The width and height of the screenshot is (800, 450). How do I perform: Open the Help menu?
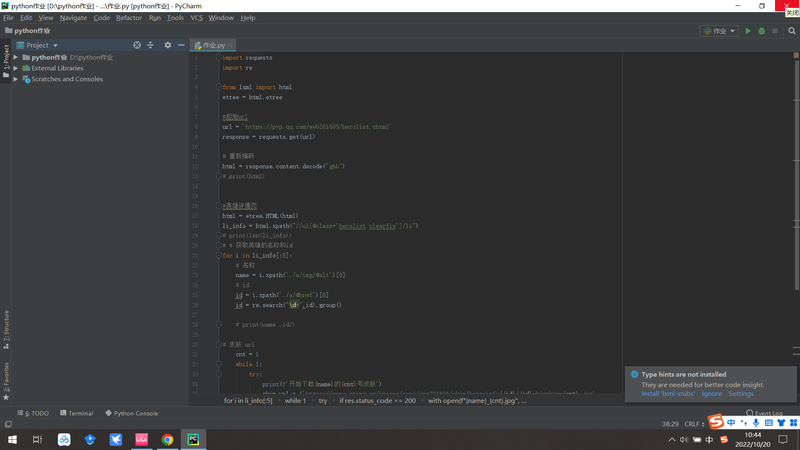(x=248, y=18)
